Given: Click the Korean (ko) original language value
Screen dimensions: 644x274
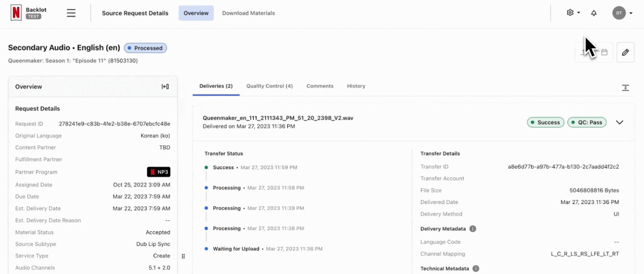Looking at the screenshot, I should [x=155, y=136].
